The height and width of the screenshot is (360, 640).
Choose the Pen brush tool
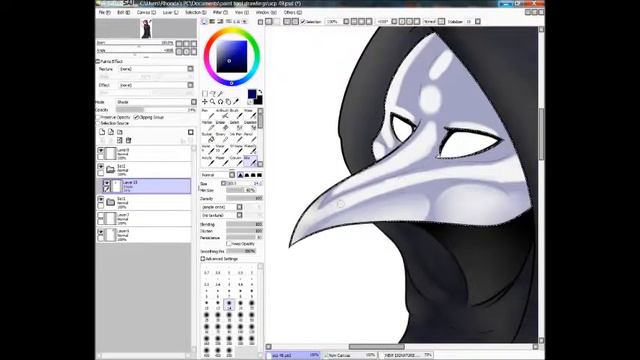(x=208, y=114)
